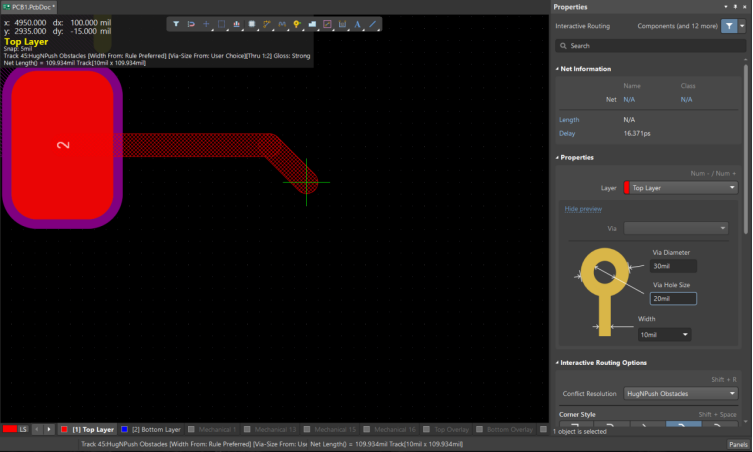Select the snapping magnet icon
Screen dimensions: 753x452
(x=191, y=24)
